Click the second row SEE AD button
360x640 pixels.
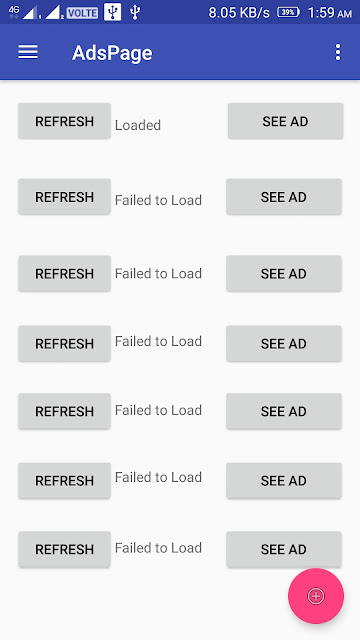[x=284, y=197]
